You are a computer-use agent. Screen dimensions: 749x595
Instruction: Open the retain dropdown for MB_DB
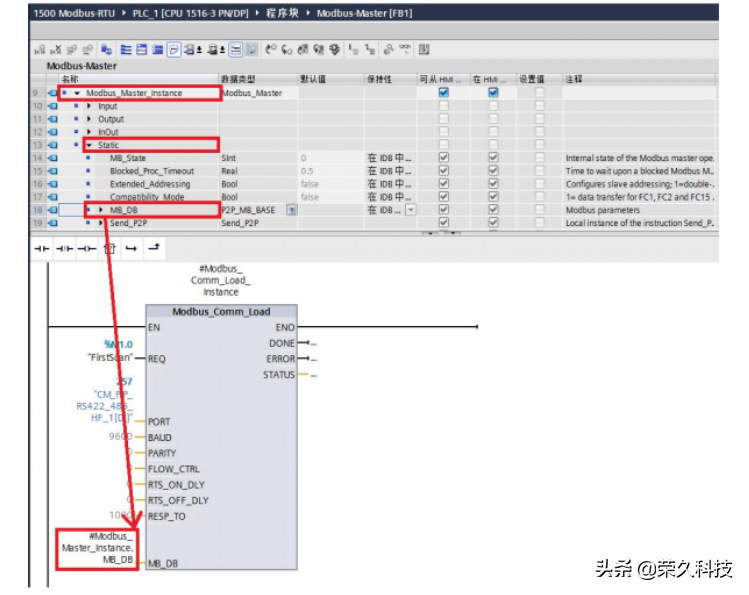pos(410,210)
